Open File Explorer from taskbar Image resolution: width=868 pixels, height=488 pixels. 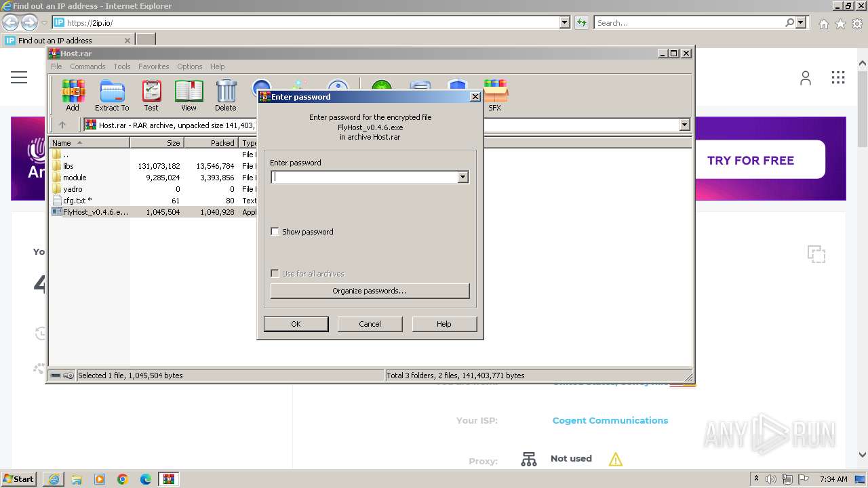click(77, 479)
